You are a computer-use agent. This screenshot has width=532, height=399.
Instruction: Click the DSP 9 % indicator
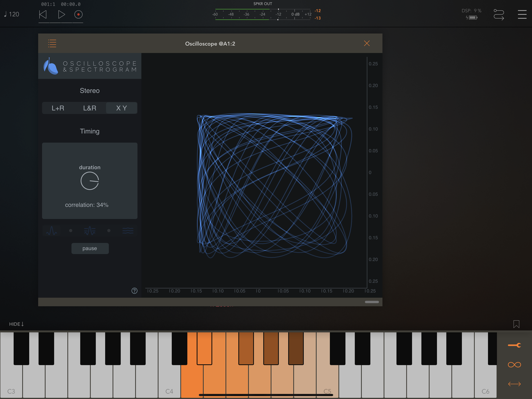point(471,11)
